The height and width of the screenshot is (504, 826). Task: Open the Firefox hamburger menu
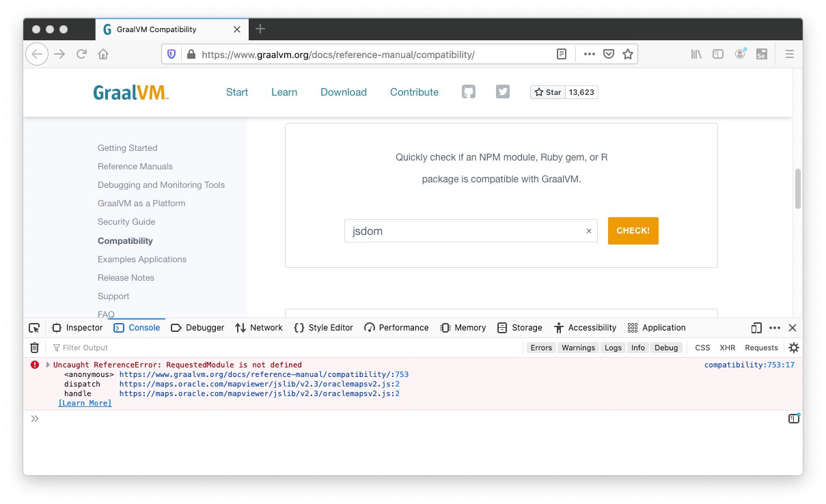pyautogui.click(x=789, y=54)
